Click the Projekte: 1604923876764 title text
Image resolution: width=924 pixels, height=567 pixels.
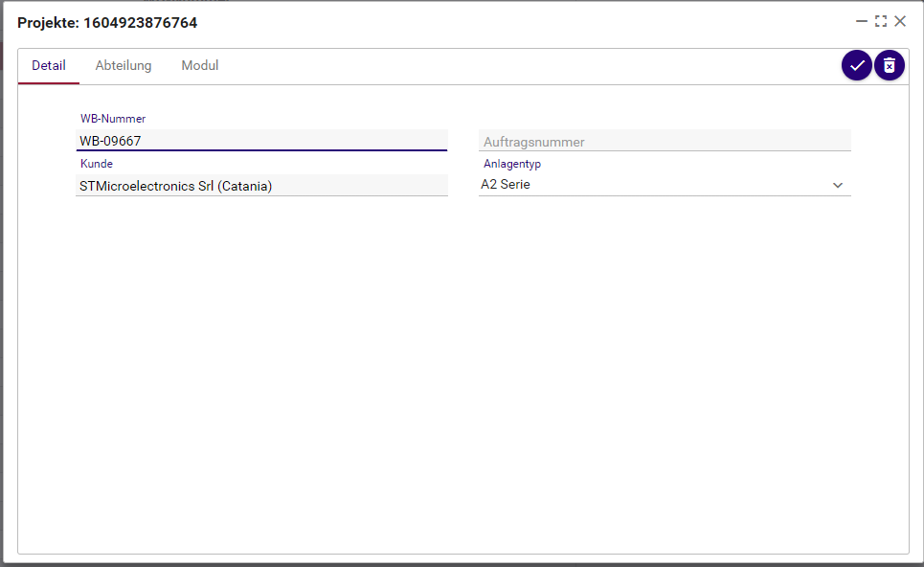click(107, 22)
